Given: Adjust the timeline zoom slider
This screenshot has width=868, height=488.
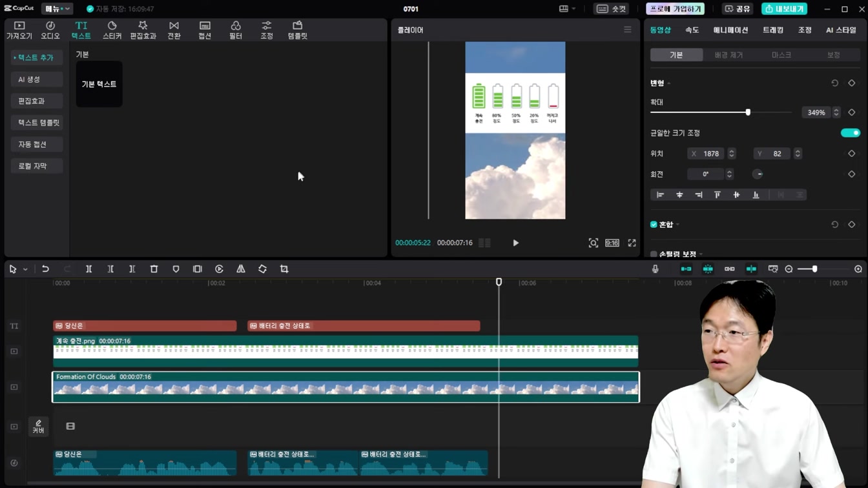Looking at the screenshot, I should (x=815, y=269).
